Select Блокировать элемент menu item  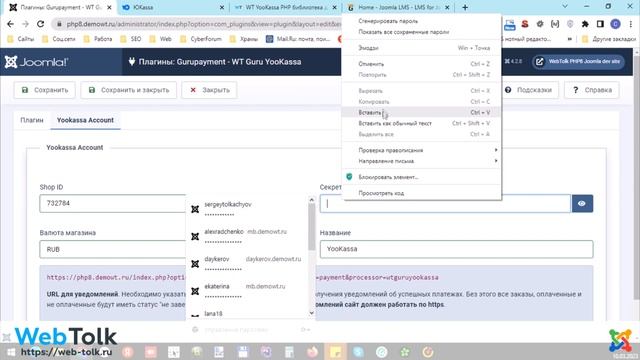[x=421, y=177]
